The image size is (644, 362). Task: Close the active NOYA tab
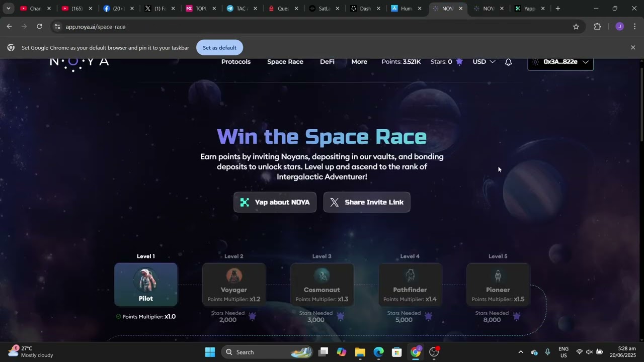[x=460, y=9]
